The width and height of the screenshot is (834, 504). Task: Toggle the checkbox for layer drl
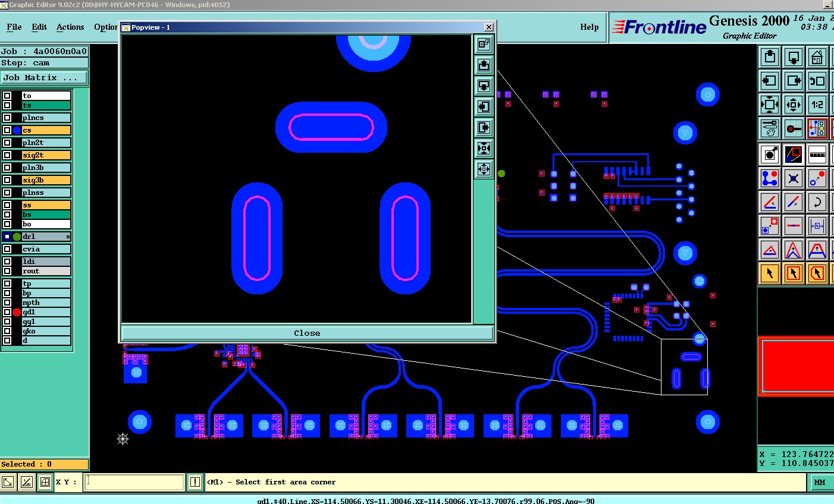[7, 237]
